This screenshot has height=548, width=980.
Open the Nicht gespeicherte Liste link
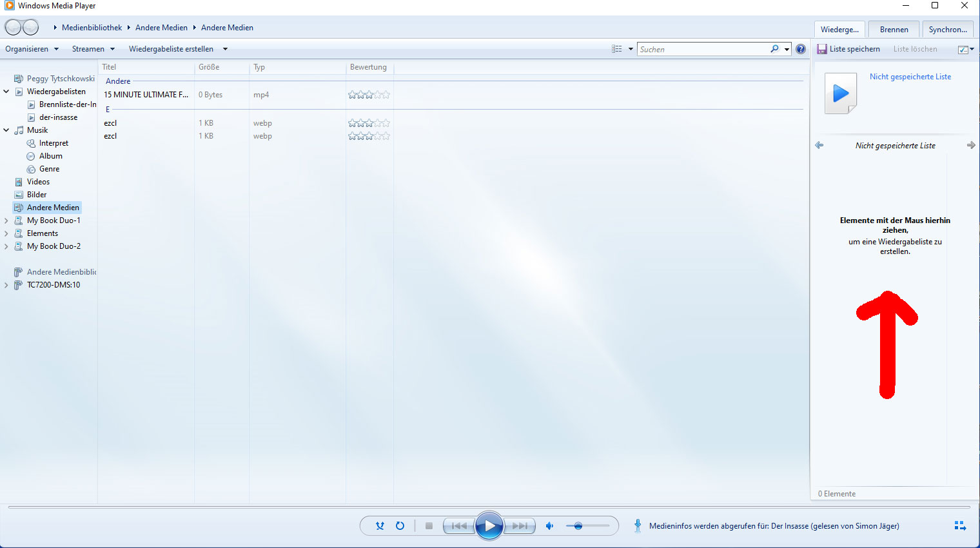[x=910, y=77]
